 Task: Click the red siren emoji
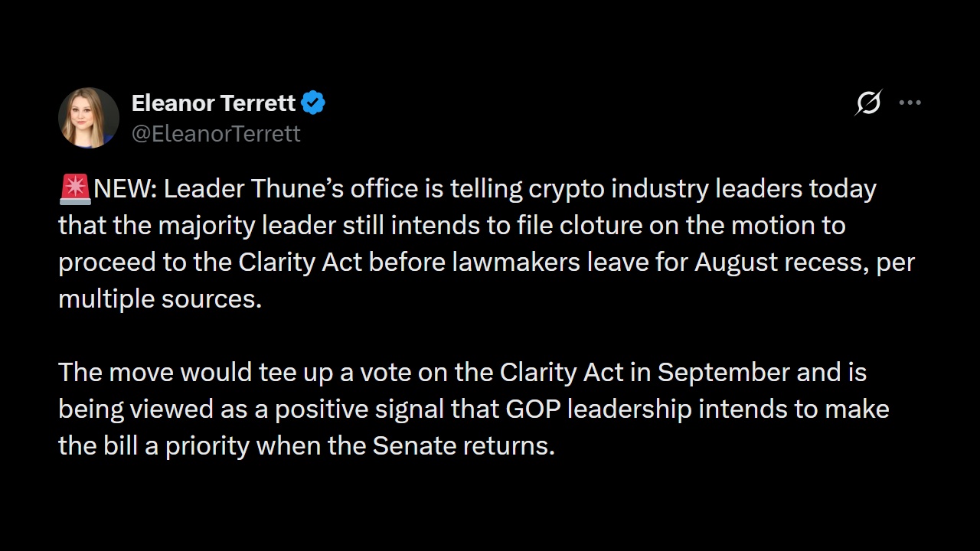pos(75,189)
